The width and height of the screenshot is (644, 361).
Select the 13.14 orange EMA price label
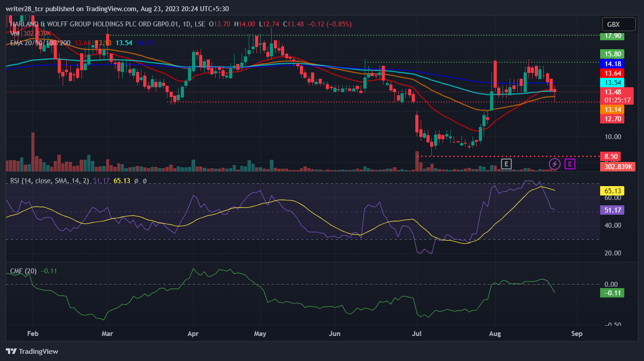pyautogui.click(x=612, y=110)
